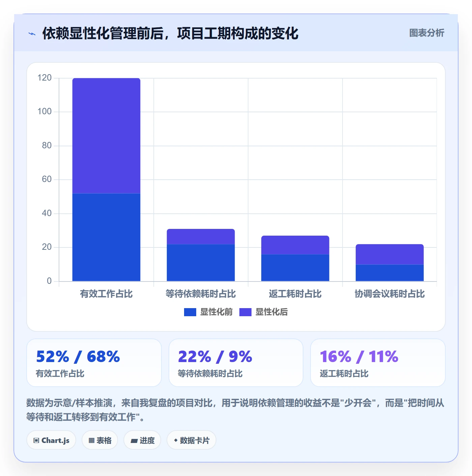
Task: Click the blue segment of the 协调会议耗时占比 bar
Action: pyautogui.click(x=389, y=273)
